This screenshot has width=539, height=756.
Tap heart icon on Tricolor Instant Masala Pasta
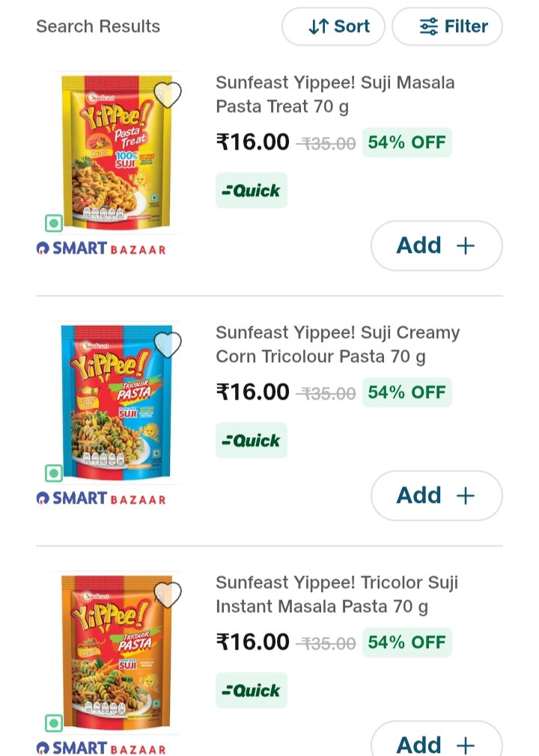(168, 595)
